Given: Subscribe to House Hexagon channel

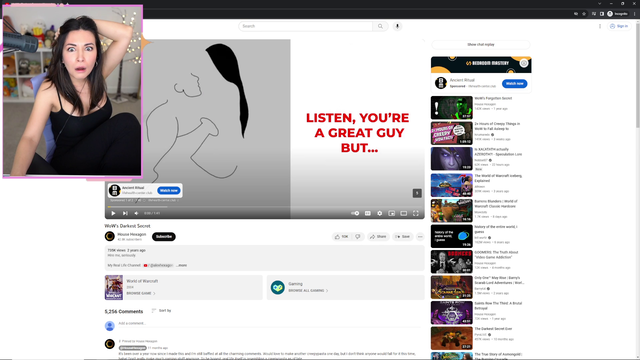Looking at the screenshot, I should 164,237.
